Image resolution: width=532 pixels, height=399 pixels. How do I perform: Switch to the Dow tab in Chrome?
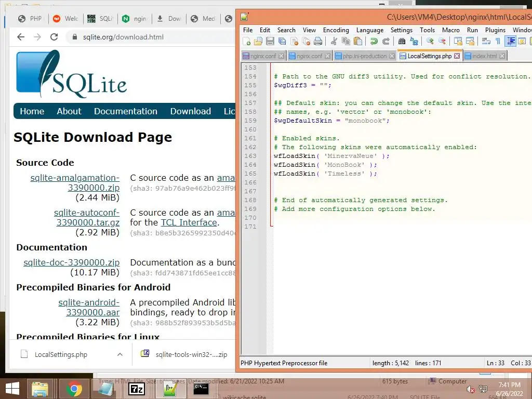(x=169, y=19)
